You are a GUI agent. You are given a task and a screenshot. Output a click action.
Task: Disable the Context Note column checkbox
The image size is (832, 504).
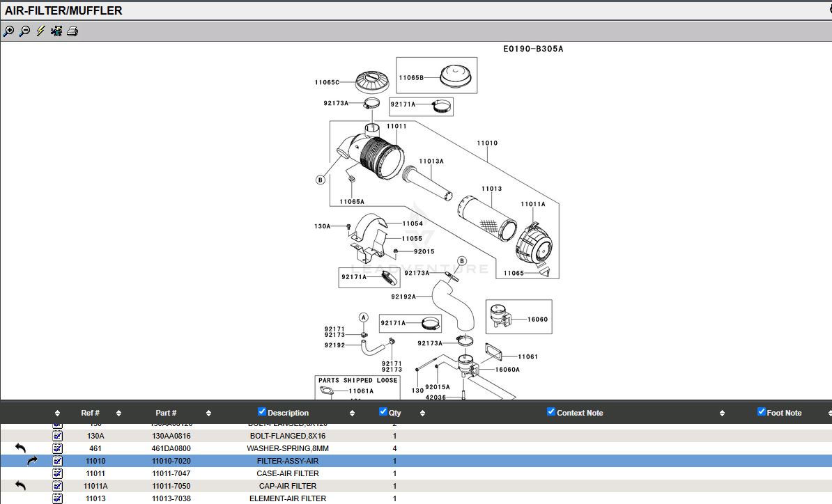tap(551, 412)
